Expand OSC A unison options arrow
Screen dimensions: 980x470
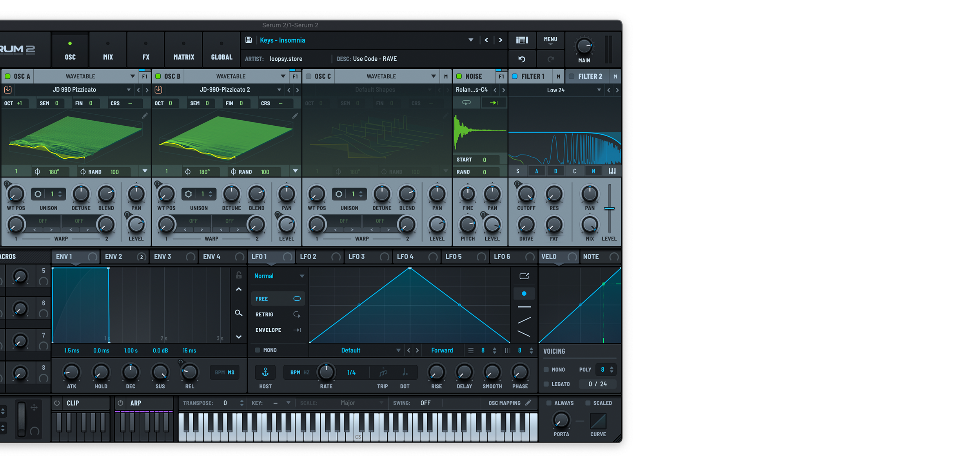coord(145,171)
